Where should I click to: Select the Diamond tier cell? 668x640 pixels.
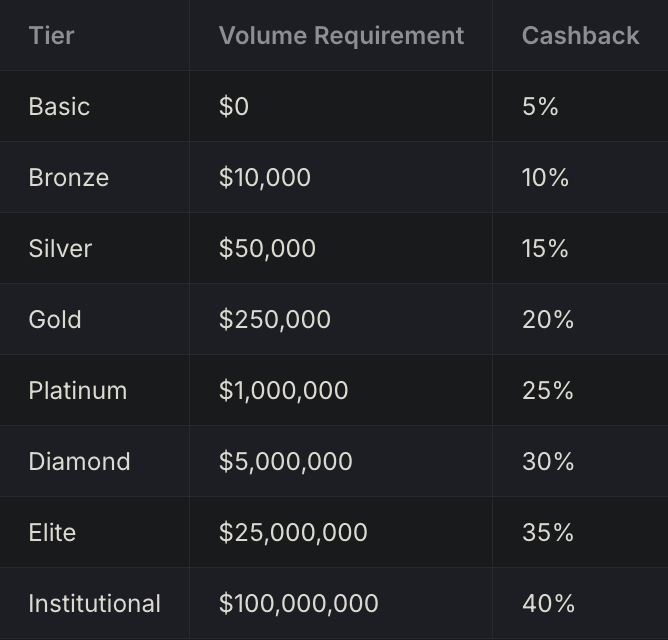tap(79, 462)
